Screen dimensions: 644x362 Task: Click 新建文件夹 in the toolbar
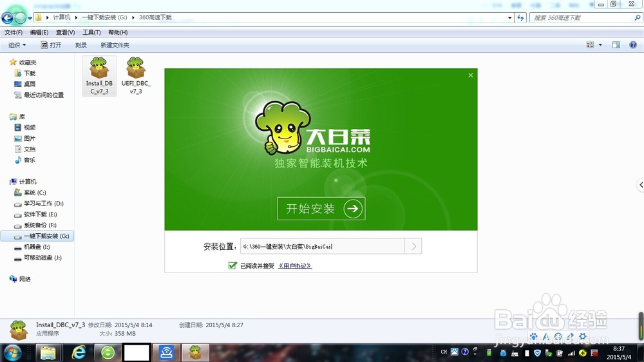click(115, 45)
